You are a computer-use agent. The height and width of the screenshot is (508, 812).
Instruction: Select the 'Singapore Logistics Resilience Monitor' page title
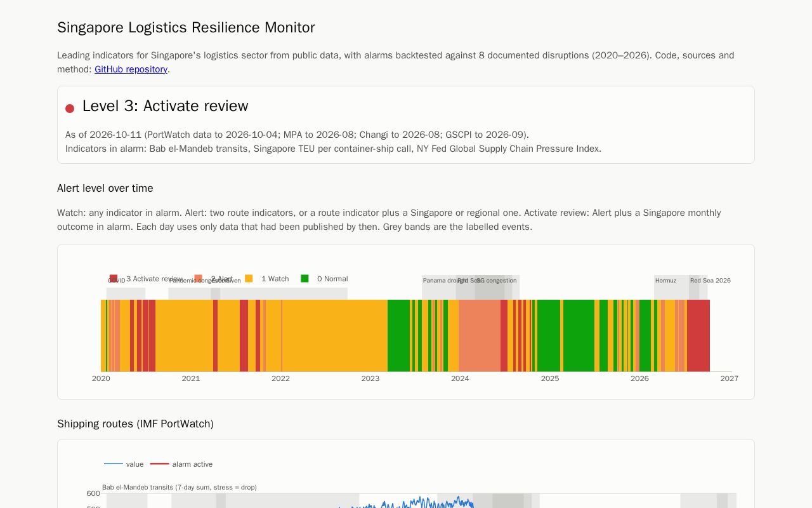click(x=186, y=27)
